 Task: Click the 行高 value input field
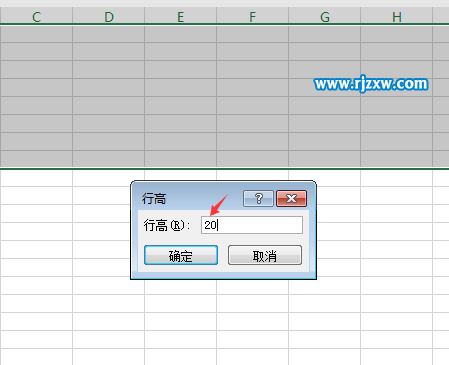252,225
